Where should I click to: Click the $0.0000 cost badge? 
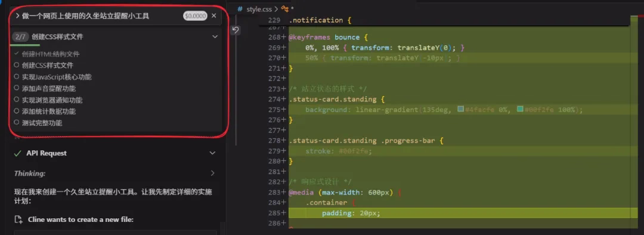tap(195, 16)
